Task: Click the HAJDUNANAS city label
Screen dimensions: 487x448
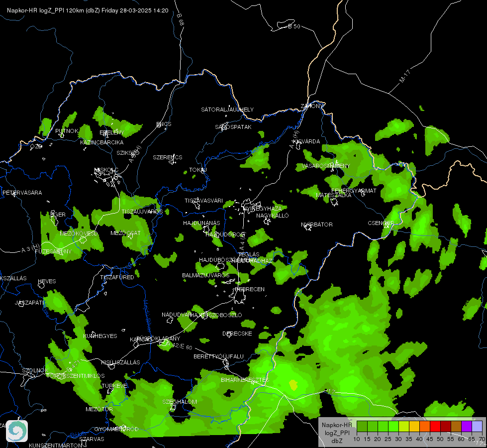Action: 201,223
